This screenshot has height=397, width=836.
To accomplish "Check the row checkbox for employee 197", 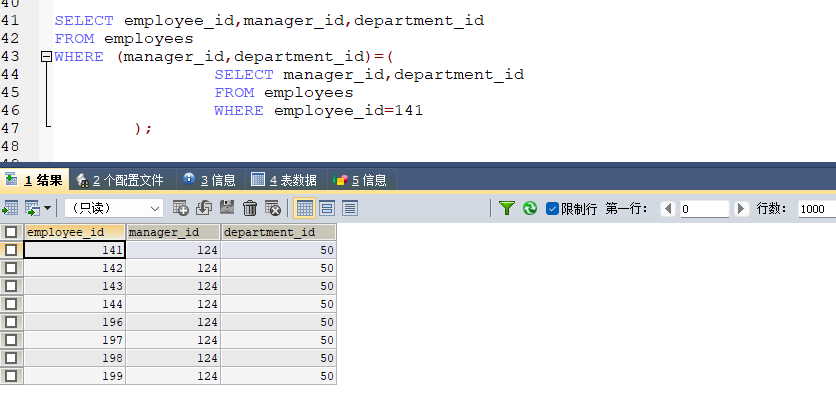I will tap(11, 340).
